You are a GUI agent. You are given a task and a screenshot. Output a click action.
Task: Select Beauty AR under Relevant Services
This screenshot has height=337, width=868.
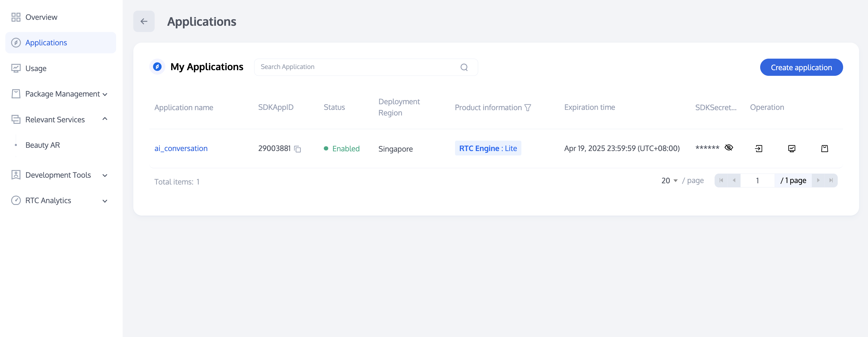coord(42,145)
